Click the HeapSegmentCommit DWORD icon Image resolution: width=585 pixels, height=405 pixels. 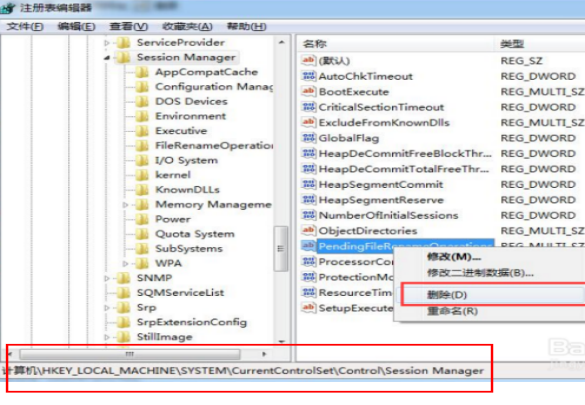309,184
